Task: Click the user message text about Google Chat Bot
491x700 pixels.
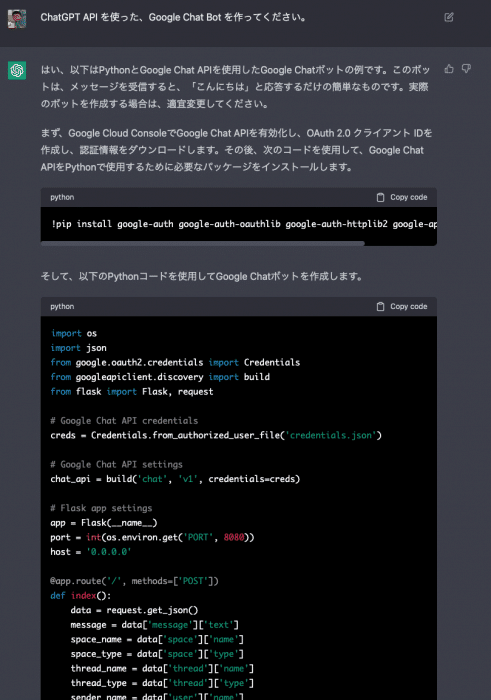Action: (173, 17)
